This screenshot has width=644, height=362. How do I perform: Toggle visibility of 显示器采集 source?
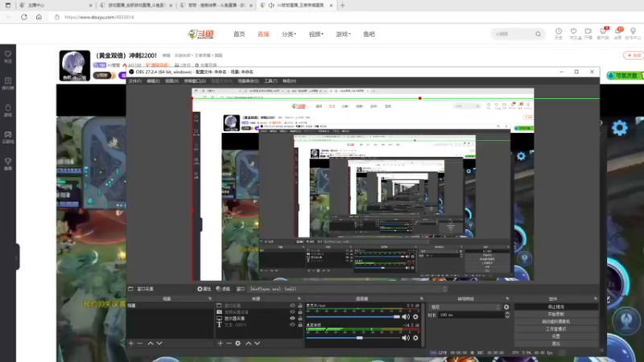tap(292, 318)
